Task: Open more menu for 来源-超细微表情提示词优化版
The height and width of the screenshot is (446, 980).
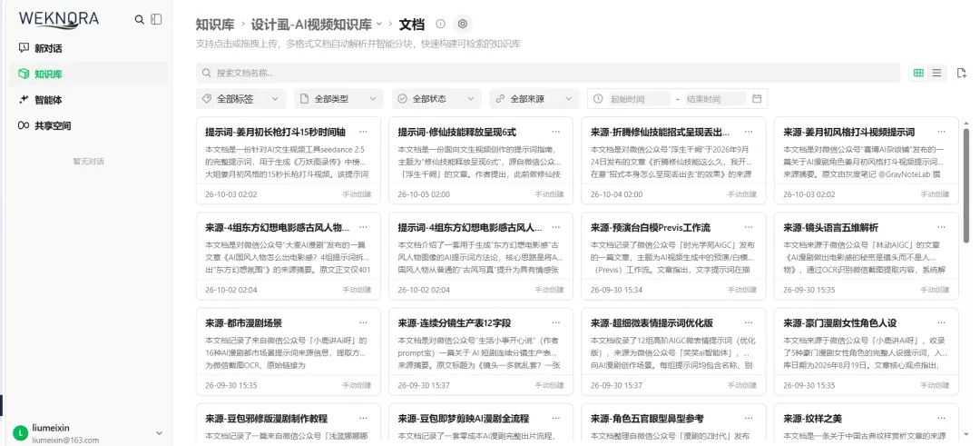Action: coord(749,322)
